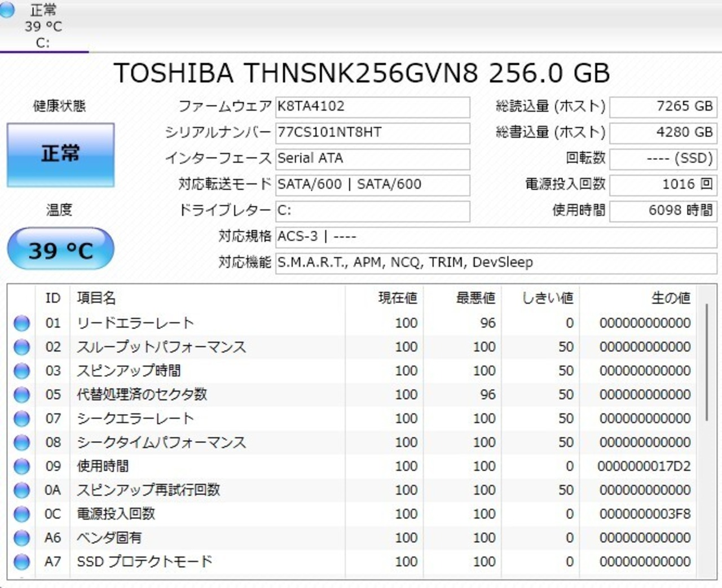722x588 pixels.
Task: Click the 健康状態 label
Action: point(59,106)
